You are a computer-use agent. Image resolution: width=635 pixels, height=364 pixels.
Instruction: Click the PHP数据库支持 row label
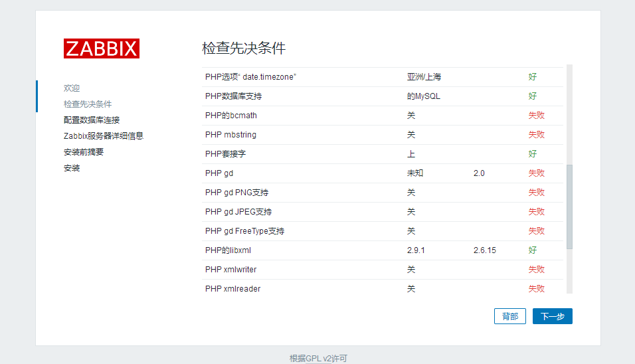[x=234, y=96]
